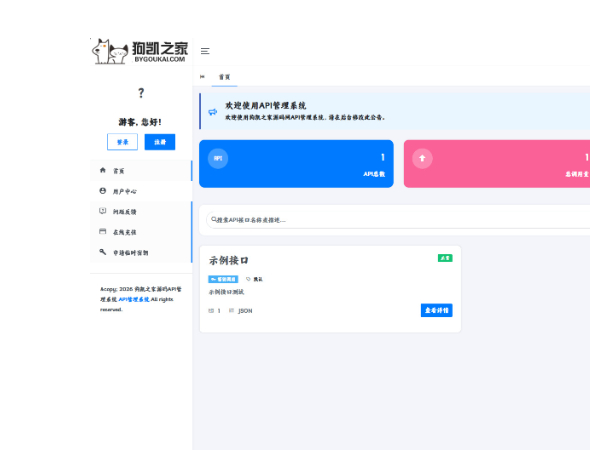Click the format icon beside JSON

pos(231,311)
